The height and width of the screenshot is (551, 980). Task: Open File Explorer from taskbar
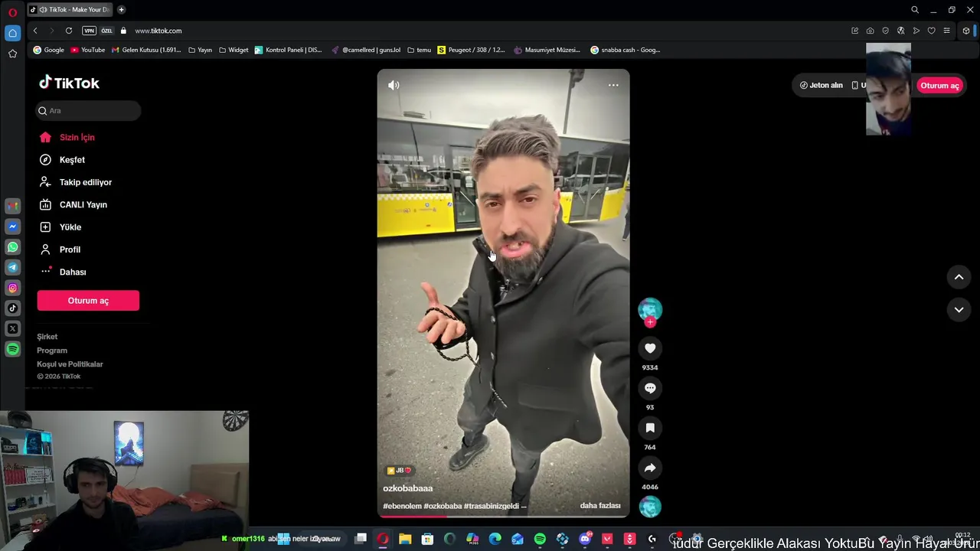(405, 539)
